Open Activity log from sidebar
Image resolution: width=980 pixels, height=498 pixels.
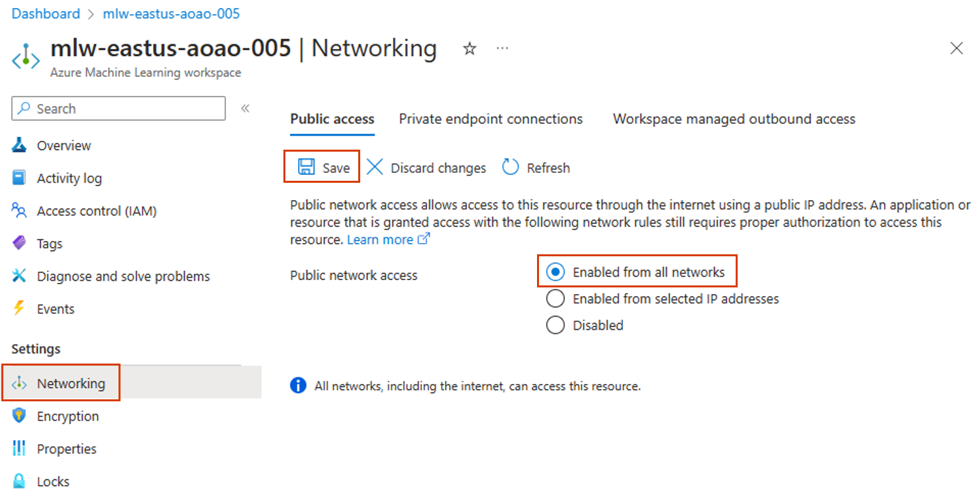point(69,178)
